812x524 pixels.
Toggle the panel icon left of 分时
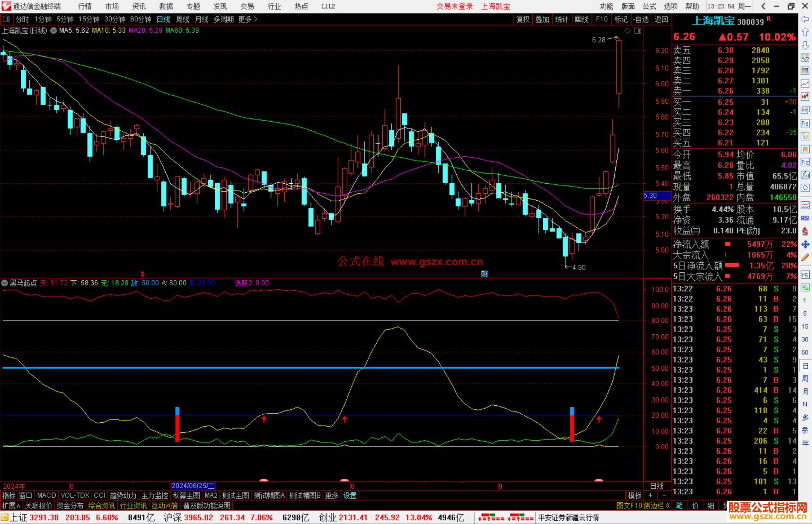click(x=6, y=19)
